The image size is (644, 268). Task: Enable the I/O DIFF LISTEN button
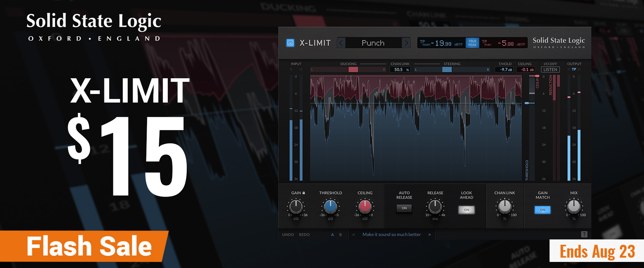pyautogui.click(x=550, y=70)
